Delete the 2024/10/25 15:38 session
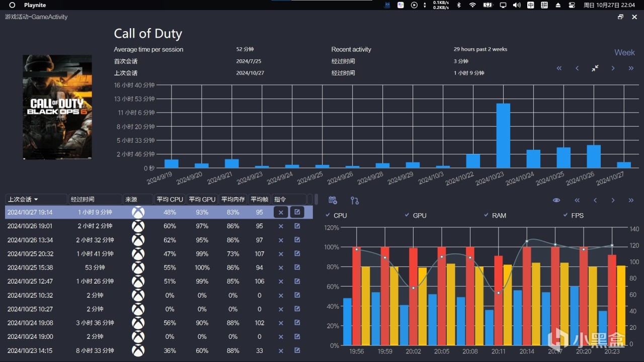This screenshot has height=362, width=644. [281, 267]
